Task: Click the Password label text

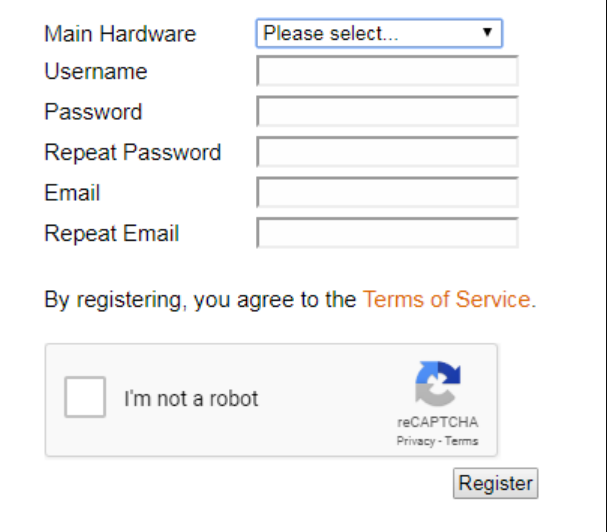Action: pos(93,112)
